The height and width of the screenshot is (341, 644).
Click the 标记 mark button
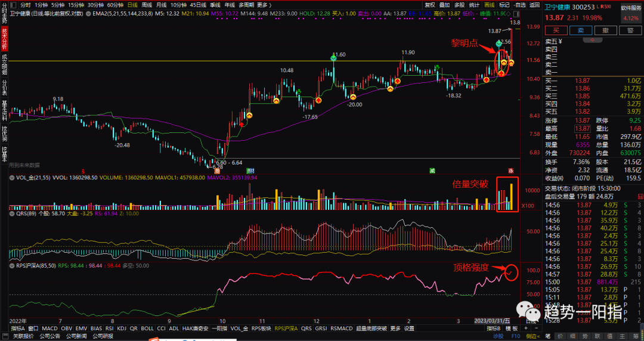tap(504, 5)
